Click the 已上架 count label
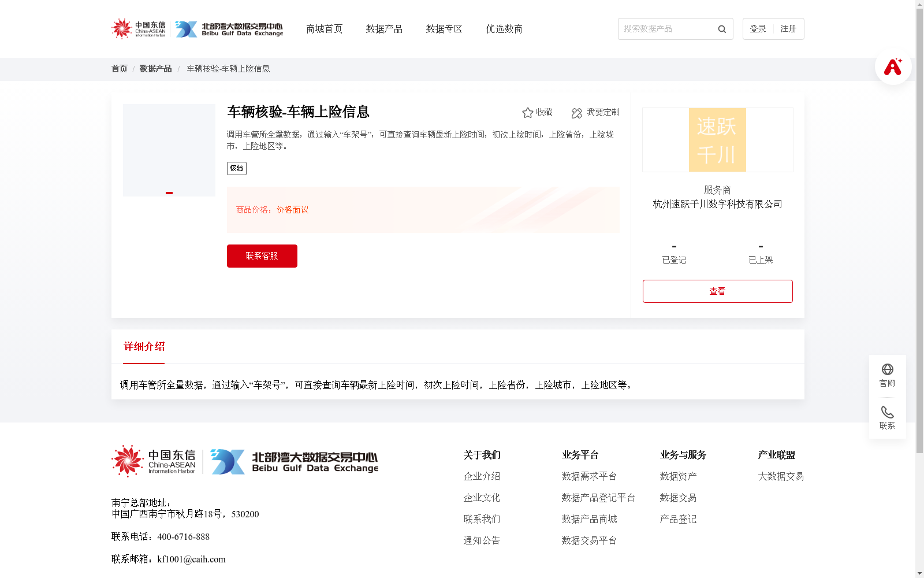Screen dimensions: 924x578 pos(761,260)
